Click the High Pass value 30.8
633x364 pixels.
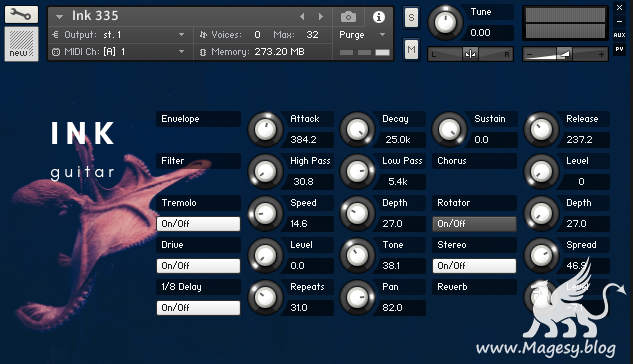click(303, 182)
